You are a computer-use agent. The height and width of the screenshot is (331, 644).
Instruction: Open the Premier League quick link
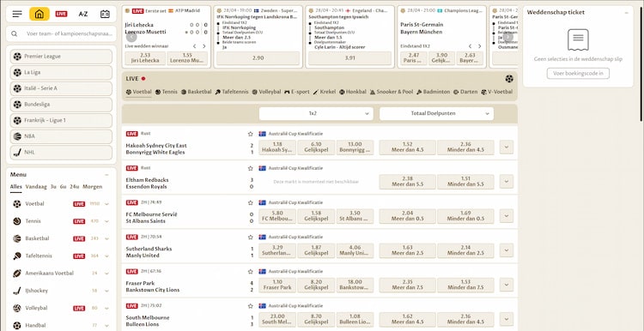tap(61, 57)
